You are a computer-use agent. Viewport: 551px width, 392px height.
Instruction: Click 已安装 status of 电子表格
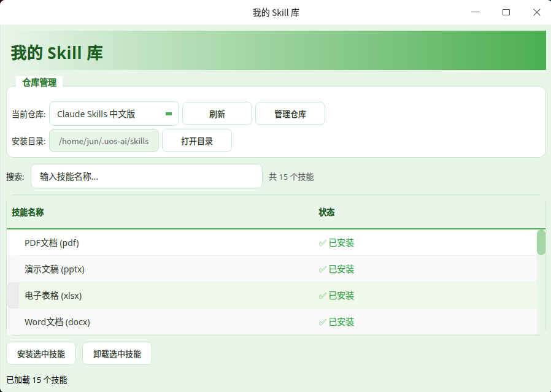[336, 296]
